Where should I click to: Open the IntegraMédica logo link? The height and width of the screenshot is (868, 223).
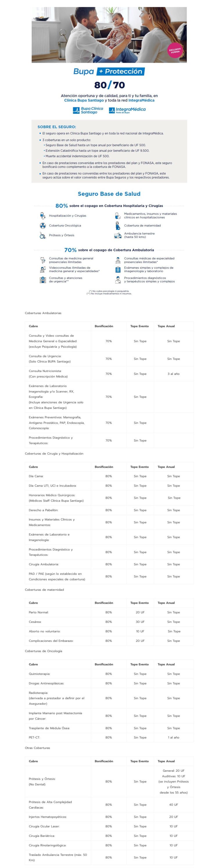127,110
